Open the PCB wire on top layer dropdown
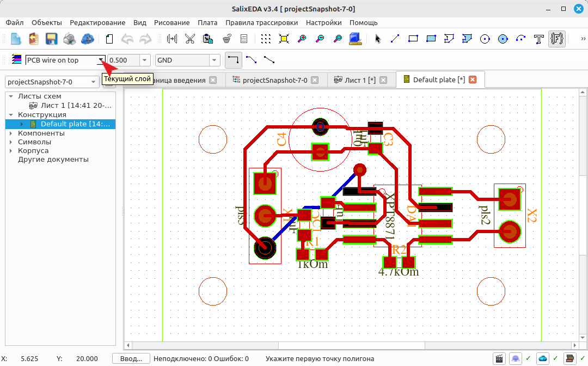Image resolution: width=588 pixels, height=366 pixels. click(x=65, y=60)
